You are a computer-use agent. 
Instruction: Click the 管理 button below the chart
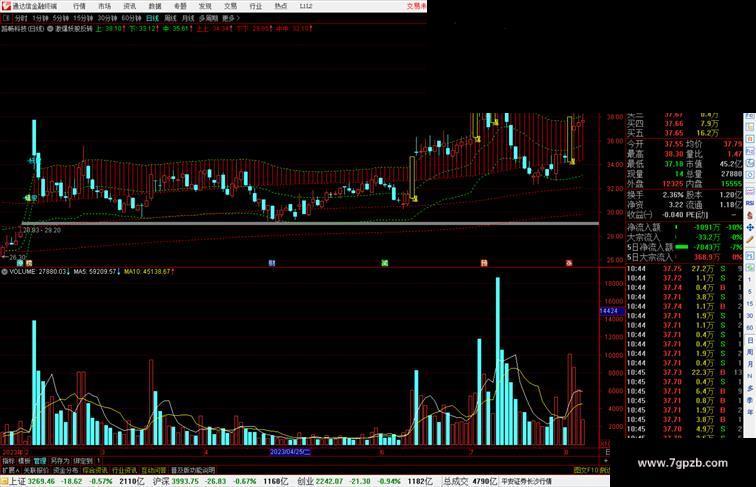click(40, 461)
